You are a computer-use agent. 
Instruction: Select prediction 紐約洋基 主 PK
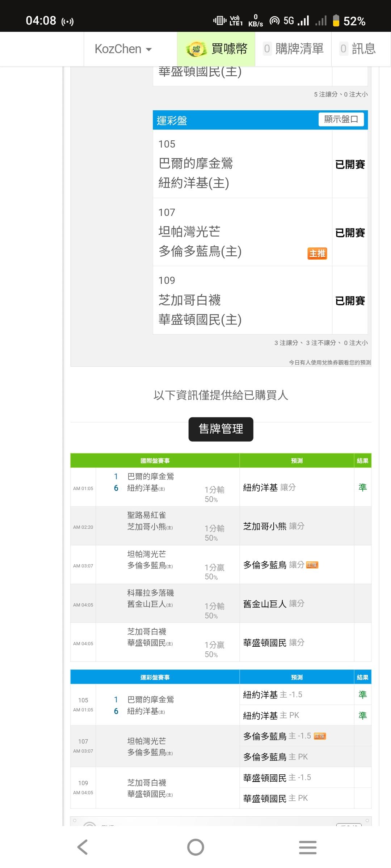(271, 715)
